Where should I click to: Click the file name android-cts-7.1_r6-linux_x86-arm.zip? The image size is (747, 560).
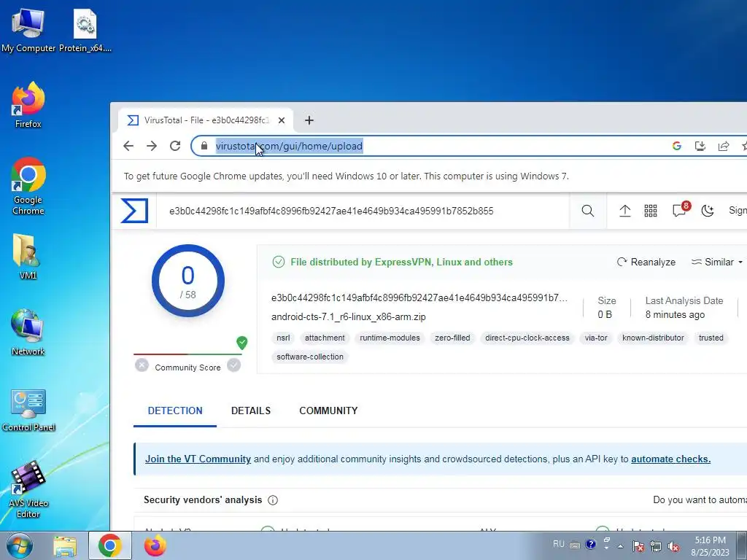pos(348,316)
